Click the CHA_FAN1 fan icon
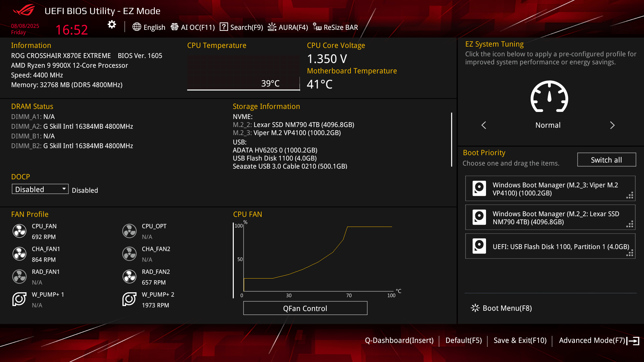The width and height of the screenshot is (644, 362). point(19,254)
